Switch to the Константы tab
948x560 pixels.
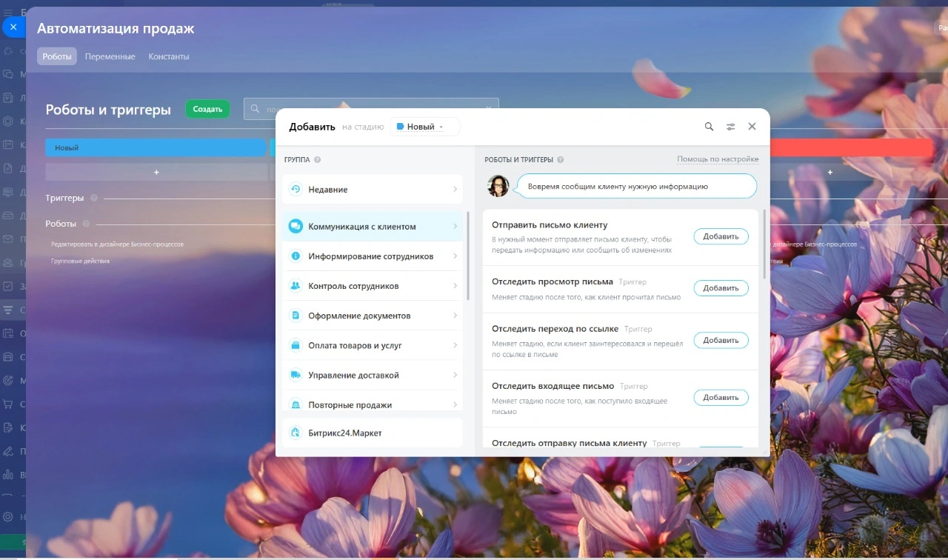coord(169,56)
